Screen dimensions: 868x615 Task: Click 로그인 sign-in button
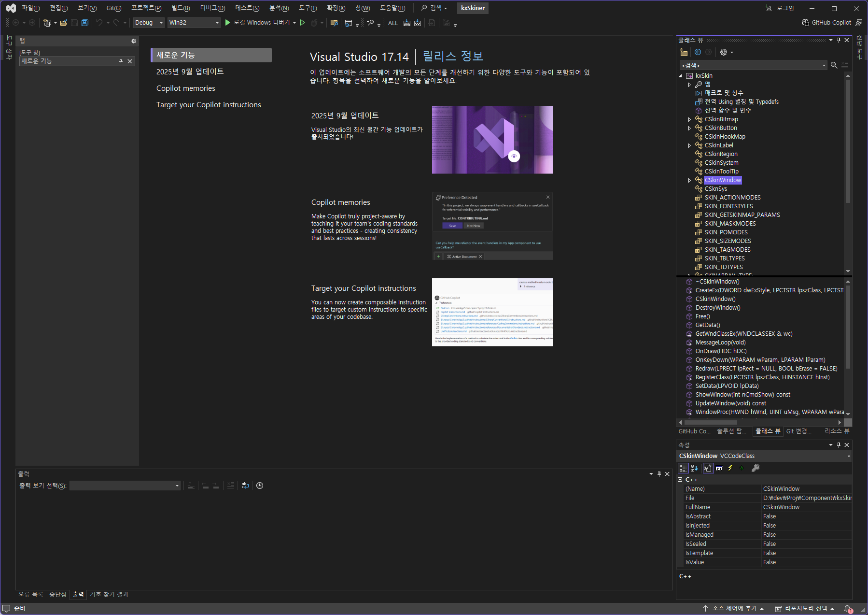point(780,8)
